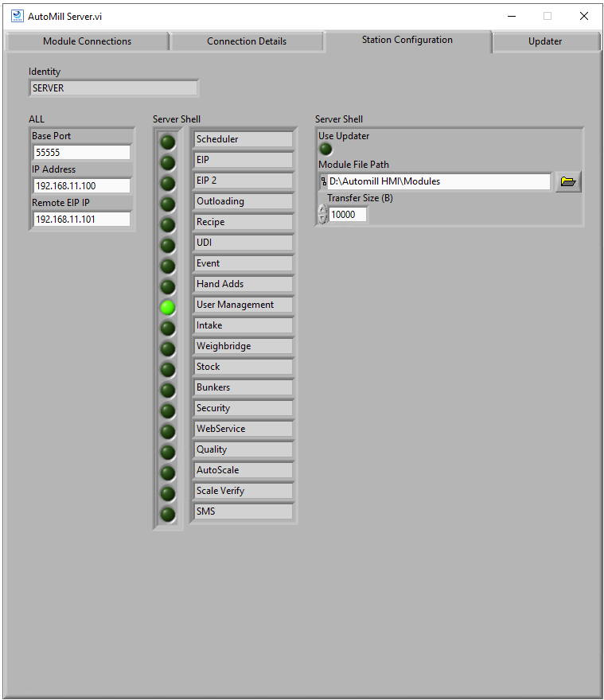Toggle the Outloading module LED
This screenshot has width=604, height=700.
tap(168, 204)
